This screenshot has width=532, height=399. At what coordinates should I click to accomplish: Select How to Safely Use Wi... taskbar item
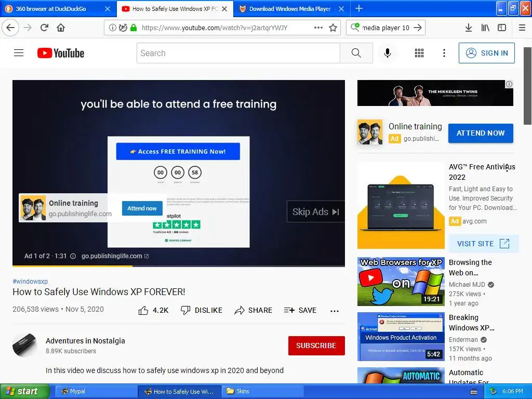click(x=179, y=391)
